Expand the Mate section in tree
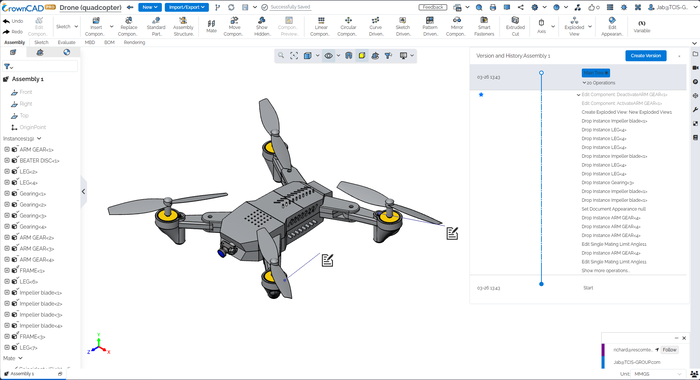Viewport: 700px width, 380px height. (20, 358)
